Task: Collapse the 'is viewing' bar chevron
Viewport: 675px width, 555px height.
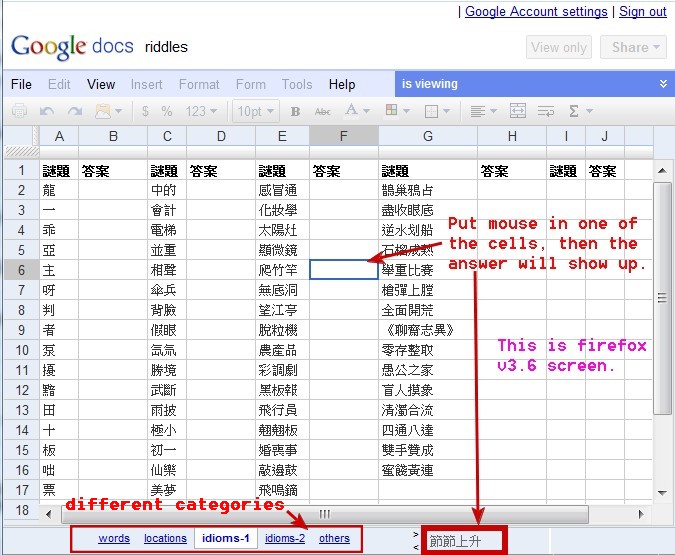Action: [663, 84]
